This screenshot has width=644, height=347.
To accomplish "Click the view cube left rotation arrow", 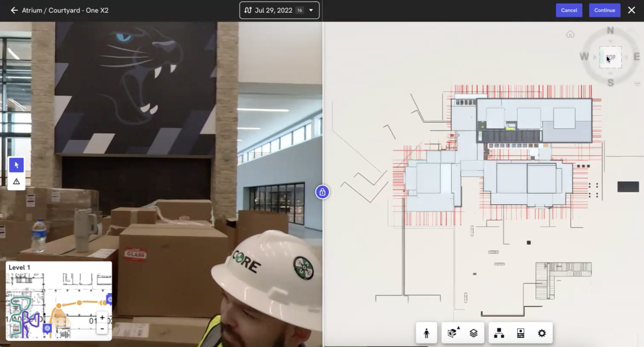I will [x=595, y=57].
